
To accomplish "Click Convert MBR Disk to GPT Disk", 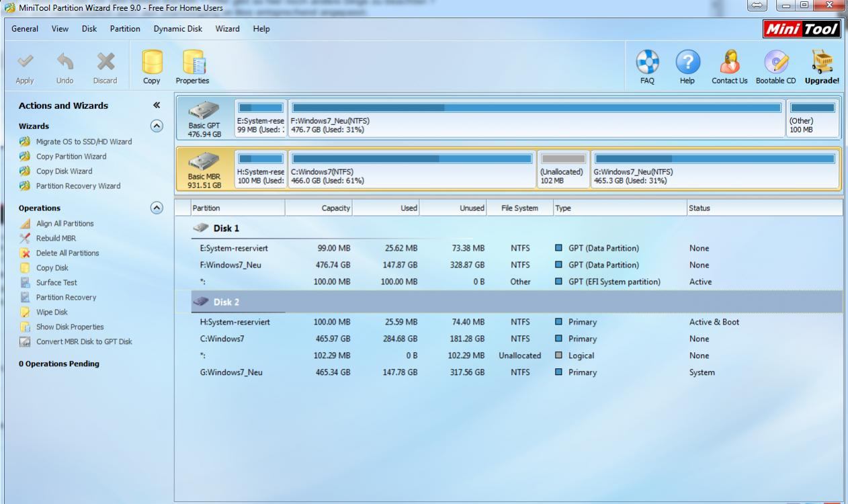I will (x=84, y=342).
